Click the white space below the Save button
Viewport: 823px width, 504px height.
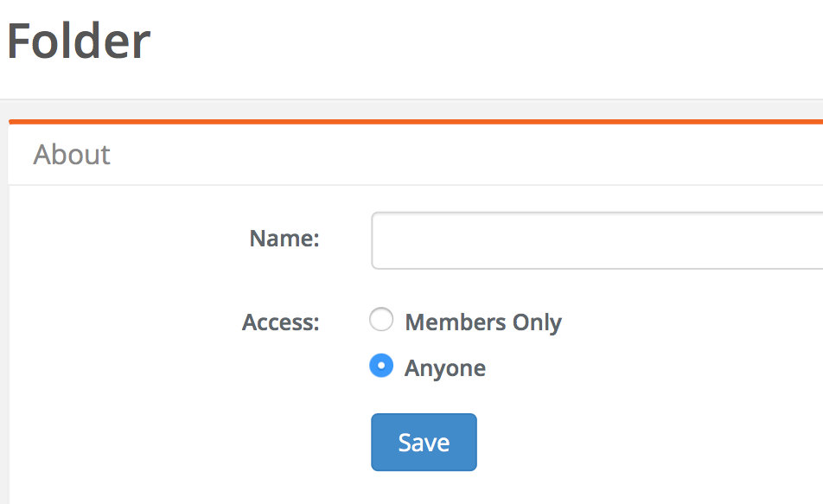coord(424,488)
